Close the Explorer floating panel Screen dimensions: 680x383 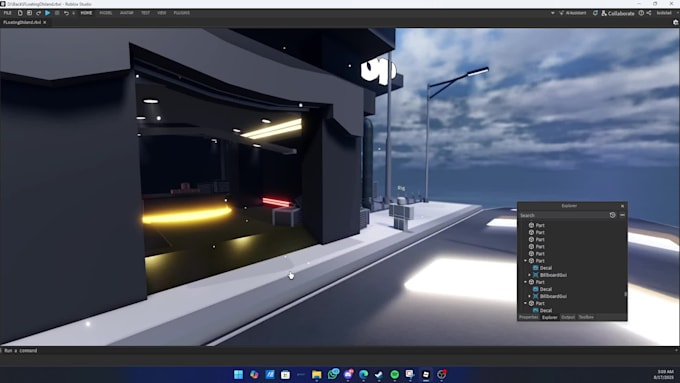tap(622, 206)
